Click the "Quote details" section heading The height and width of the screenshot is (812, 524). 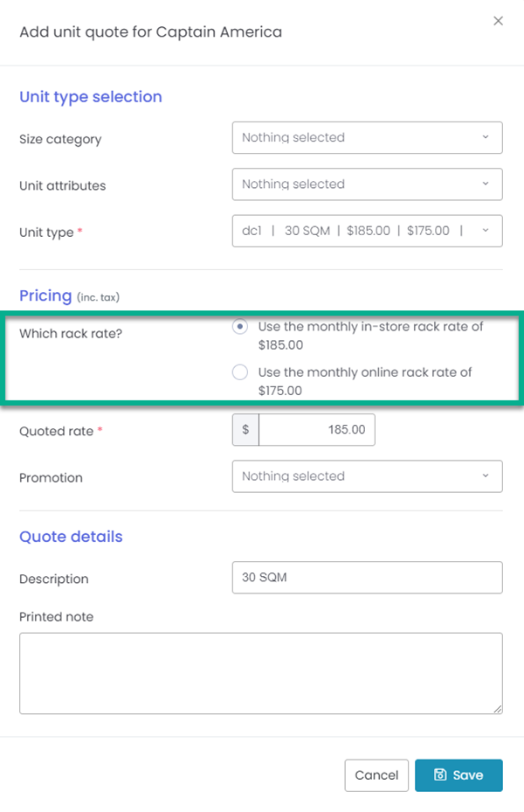coord(71,537)
